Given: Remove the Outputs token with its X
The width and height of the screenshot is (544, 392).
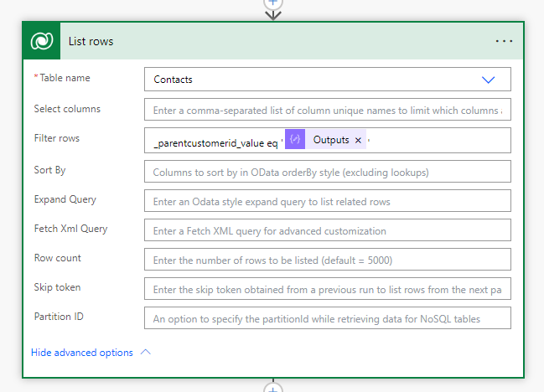Looking at the screenshot, I should pos(358,141).
